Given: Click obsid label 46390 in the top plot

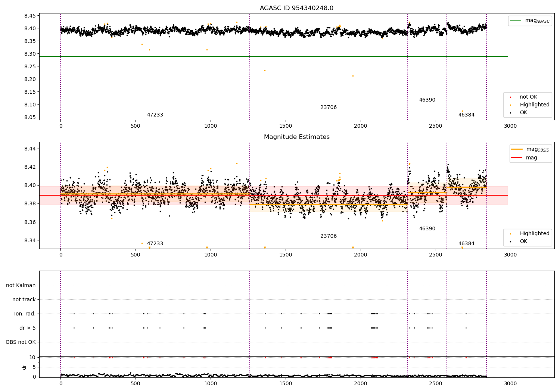Looking at the screenshot, I should point(427,100).
